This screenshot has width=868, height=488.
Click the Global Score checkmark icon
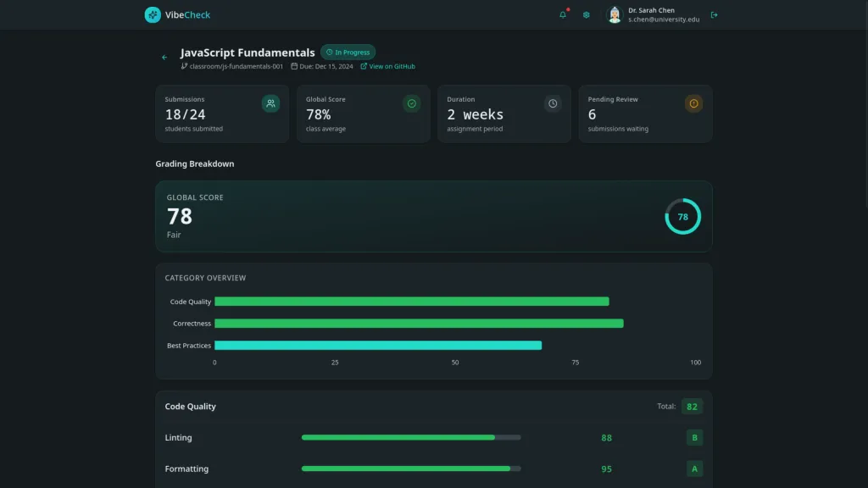point(411,103)
